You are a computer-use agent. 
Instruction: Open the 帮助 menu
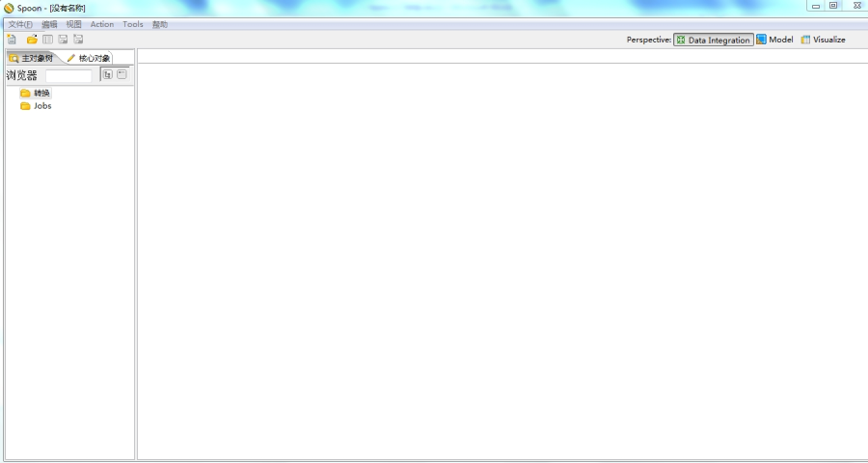[160, 24]
